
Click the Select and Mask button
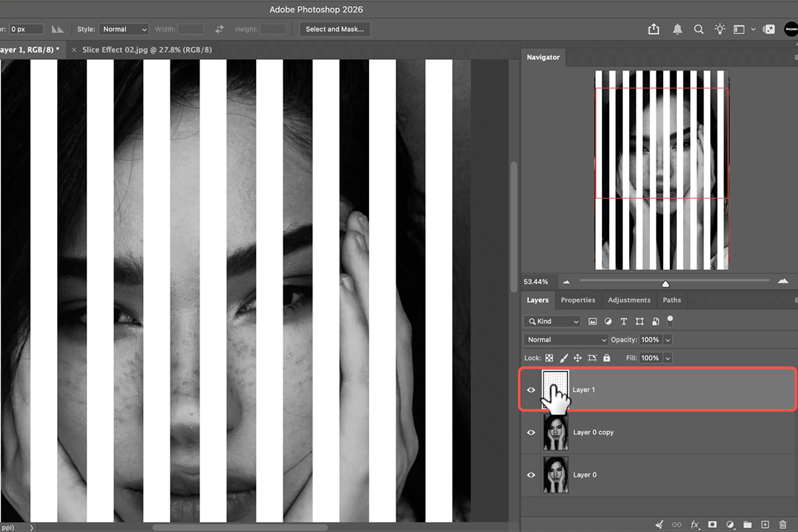click(334, 29)
